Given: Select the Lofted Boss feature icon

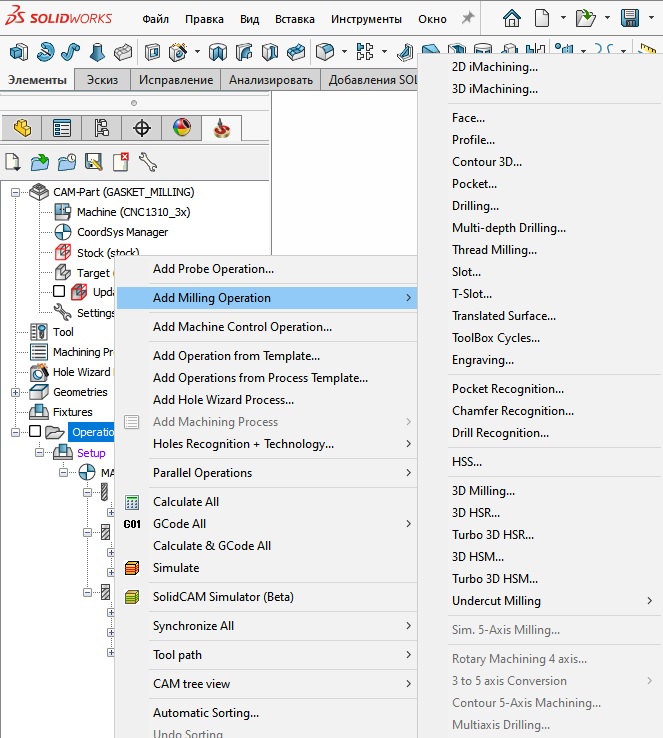Looking at the screenshot, I should coord(97,52).
